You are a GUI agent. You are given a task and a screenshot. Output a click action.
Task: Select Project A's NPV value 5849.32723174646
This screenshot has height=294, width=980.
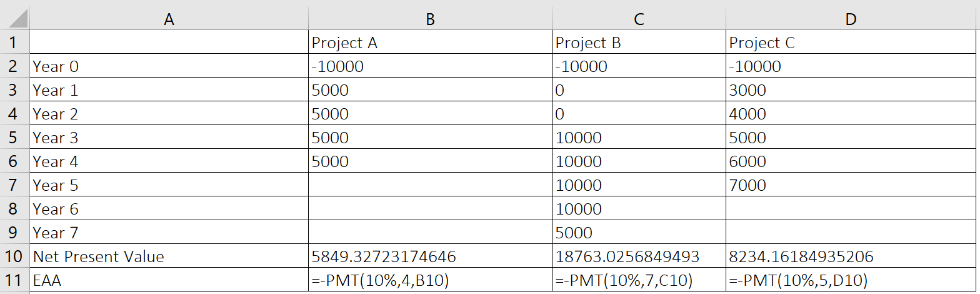pos(430,256)
